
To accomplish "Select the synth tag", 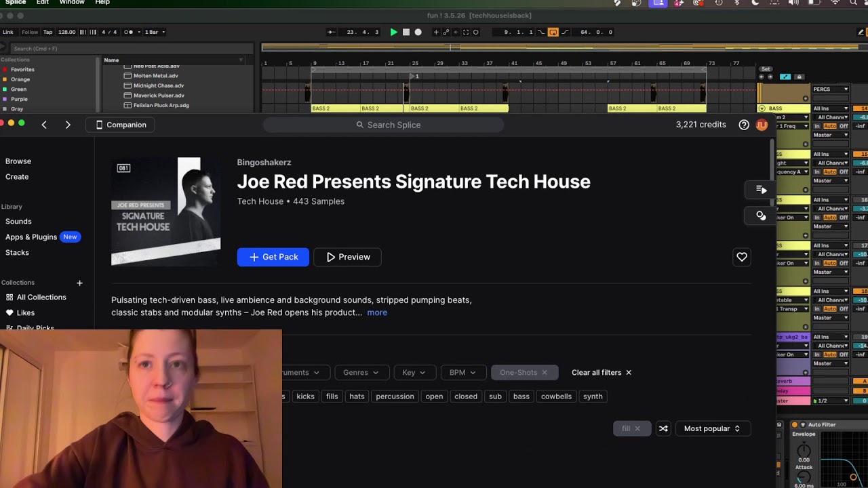I will [x=593, y=396].
